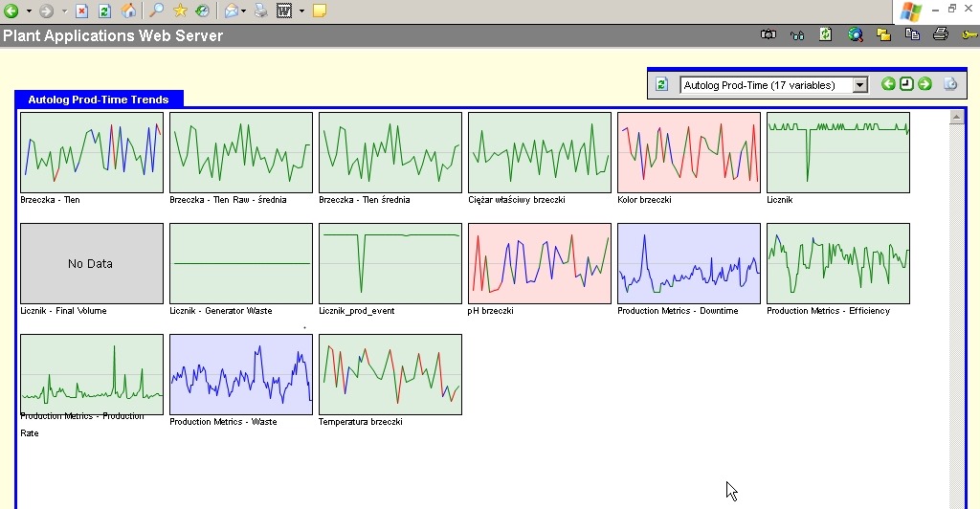Expand the Mail dropdown arrow

point(244,11)
